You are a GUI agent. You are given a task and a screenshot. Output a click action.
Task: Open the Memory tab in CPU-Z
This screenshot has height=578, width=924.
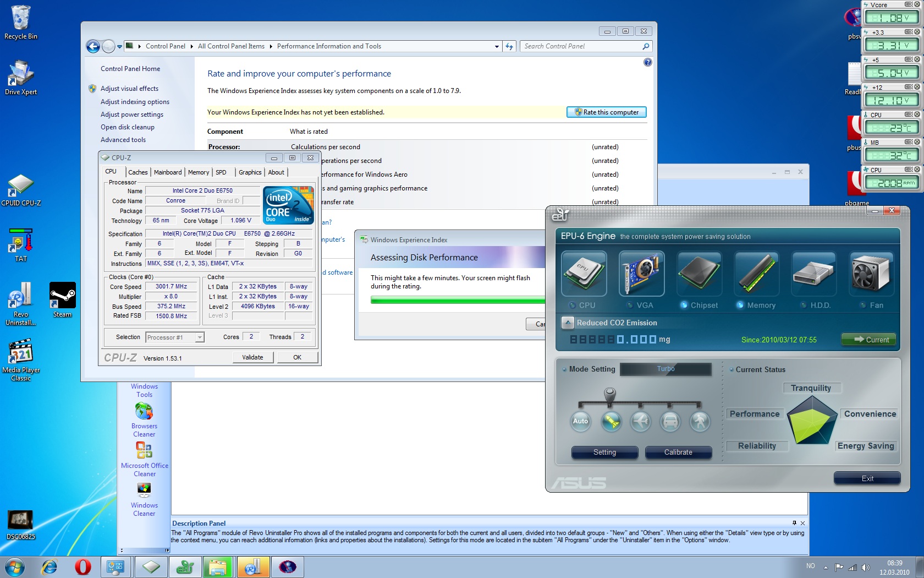(199, 172)
